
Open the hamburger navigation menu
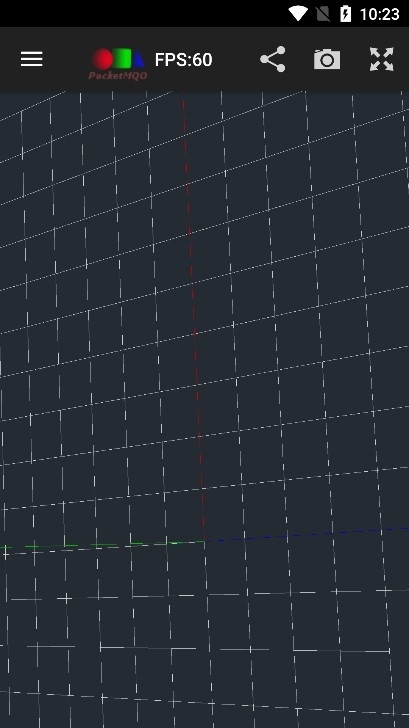(32, 59)
